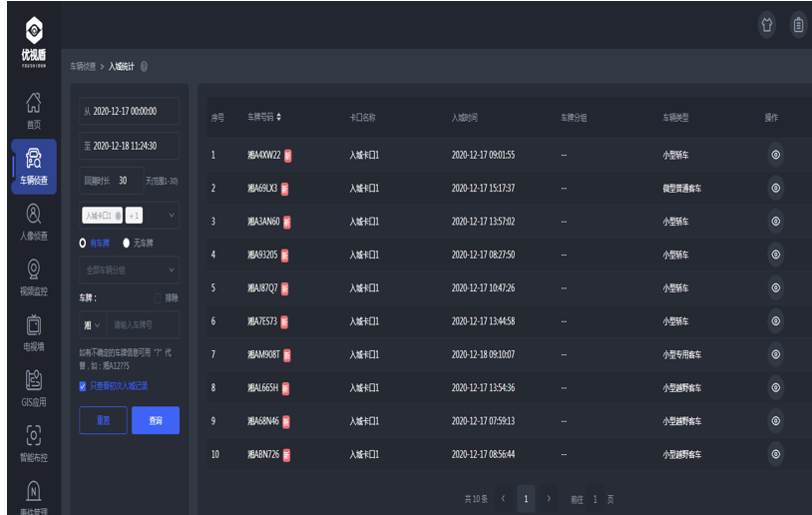Go to next page arrow
The width and height of the screenshot is (812, 515).
click(x=549, y=498)
